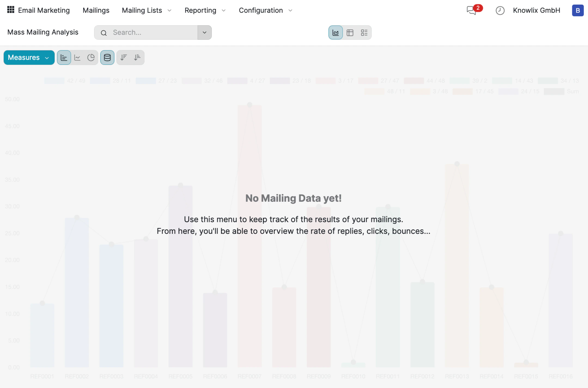588x388 pixels.
Task: Open the Pivot view
Action: click(x=350, y=32)
